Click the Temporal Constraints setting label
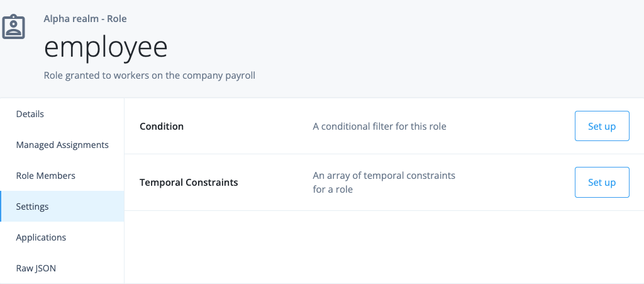The height and width of the screenshot is (284, 644). pos(189,183)
